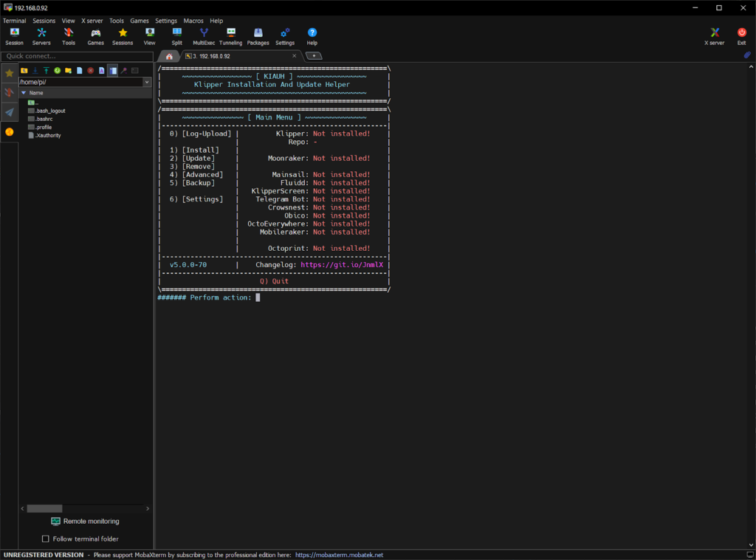This screenshot has width=756, height=560.
Task: Open the View menu
Action: tap(68, 21)
